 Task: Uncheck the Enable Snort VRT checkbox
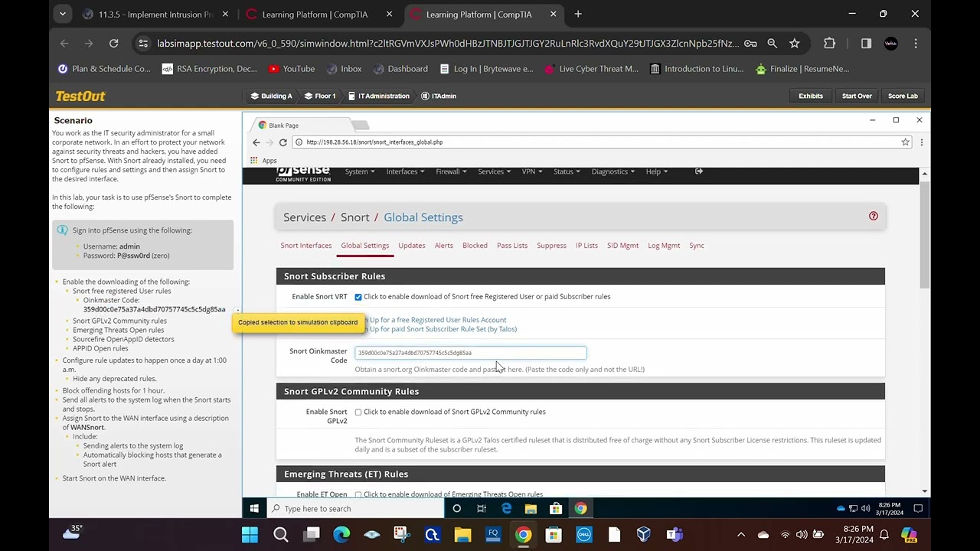[x=358, y=297]
